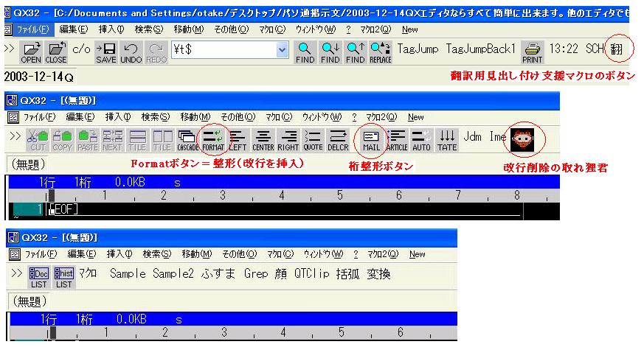
Task: Click the Sample2 macro button
Action: pyautogui.click(x=173, y=273)
